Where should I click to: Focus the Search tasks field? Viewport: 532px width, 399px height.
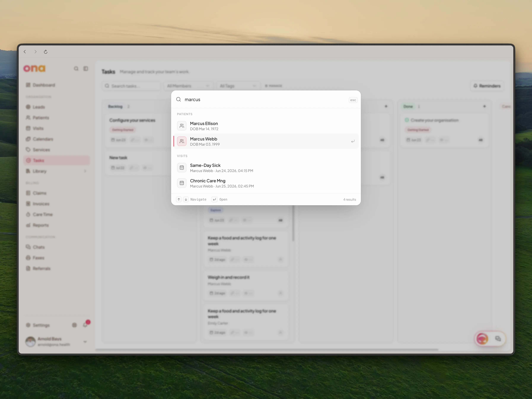pos(131,86)
